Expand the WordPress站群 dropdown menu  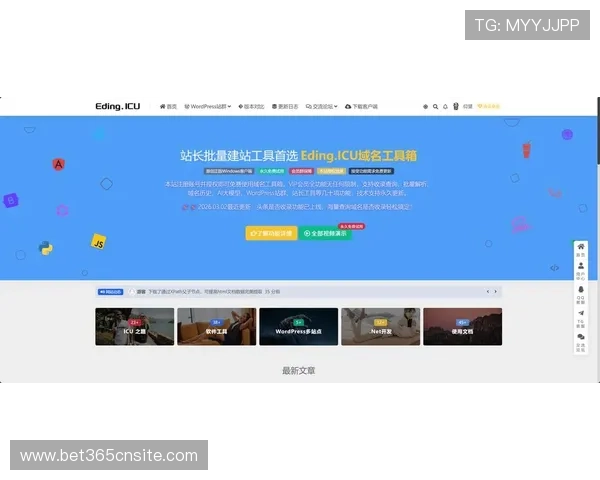tap(208, 106)
